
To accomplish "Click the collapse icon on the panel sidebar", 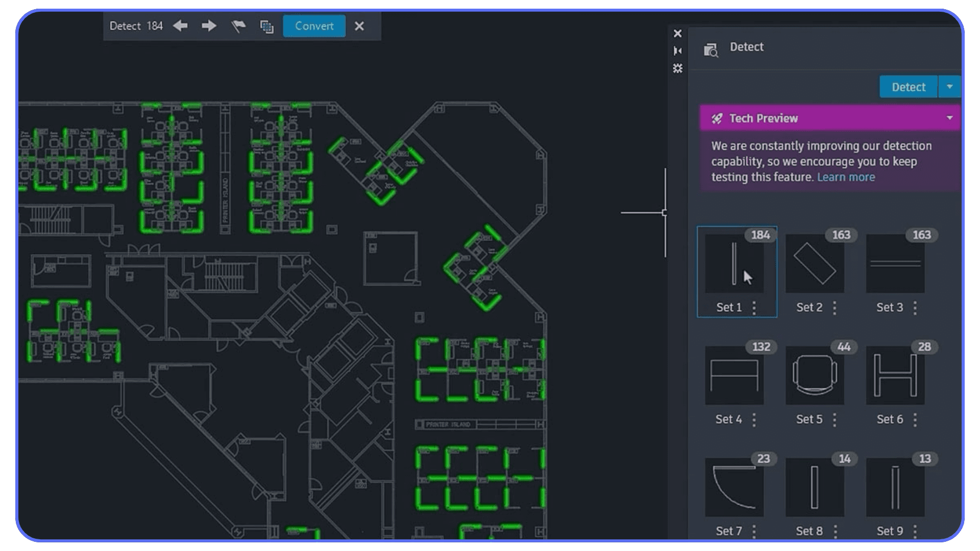I will (678, 51).
